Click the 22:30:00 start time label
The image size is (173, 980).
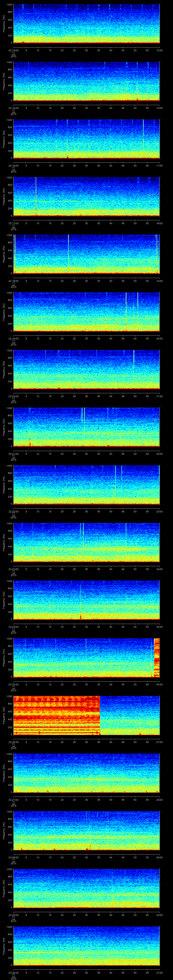click(x=13, y=972)
